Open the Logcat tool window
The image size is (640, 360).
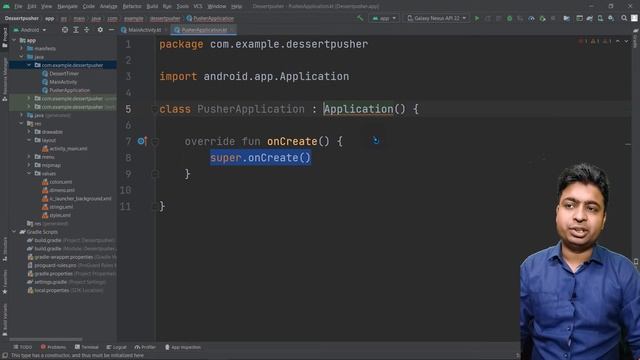point(117,347)
